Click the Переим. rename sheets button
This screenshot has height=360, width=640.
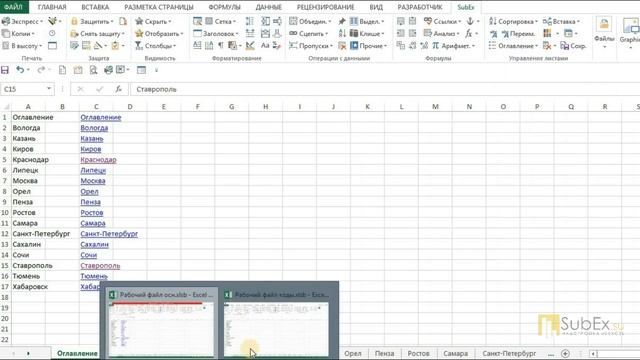click(518, 33)
